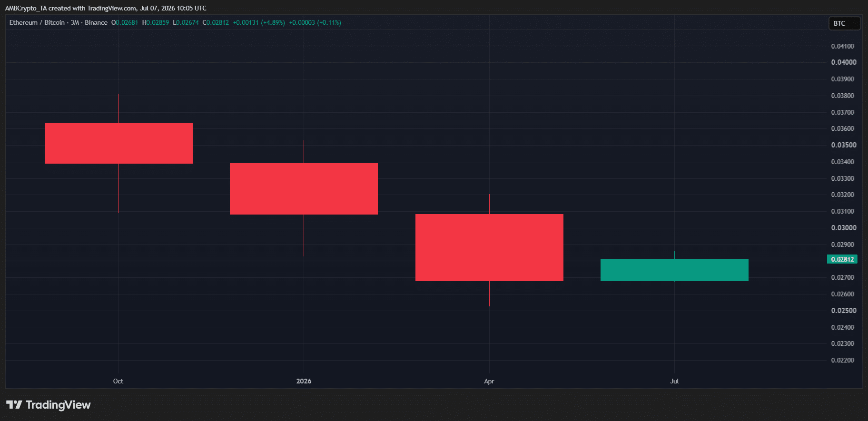Viewport: 868px width, 421px height.
Task: Click the 0.02500 price axis label
Action: [x=844, y=311]
